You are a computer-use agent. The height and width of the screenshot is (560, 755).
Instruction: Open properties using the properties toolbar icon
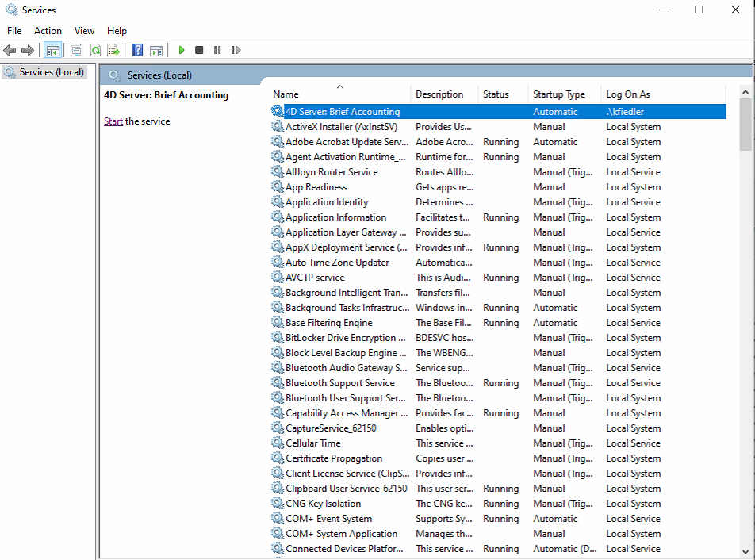pyautogui.click(x=76, y=49)
